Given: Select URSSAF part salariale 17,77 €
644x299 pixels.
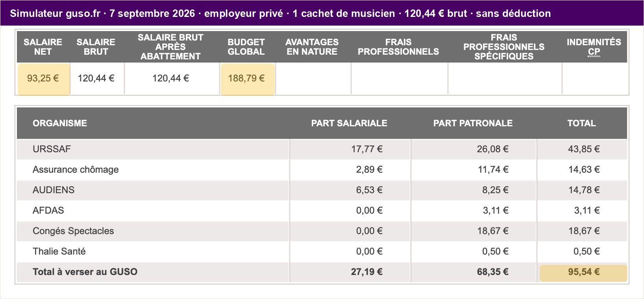Looking at the screenshot, I should [367, 149].
